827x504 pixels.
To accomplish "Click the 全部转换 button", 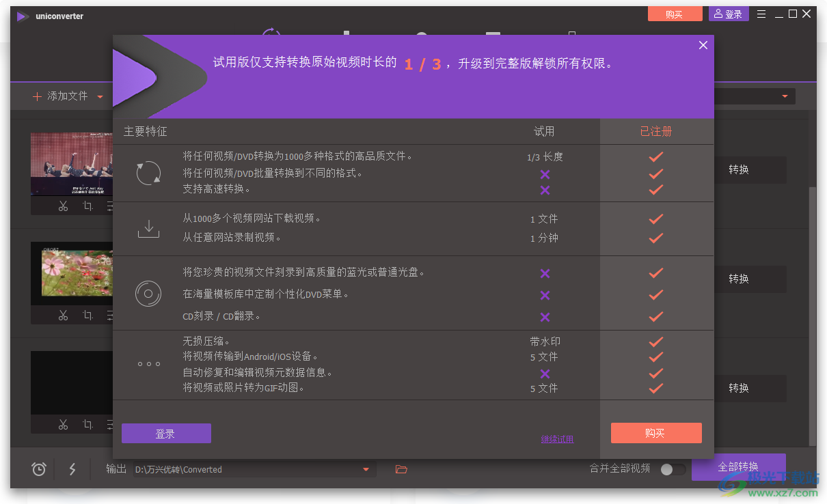I will pos(738,467).
